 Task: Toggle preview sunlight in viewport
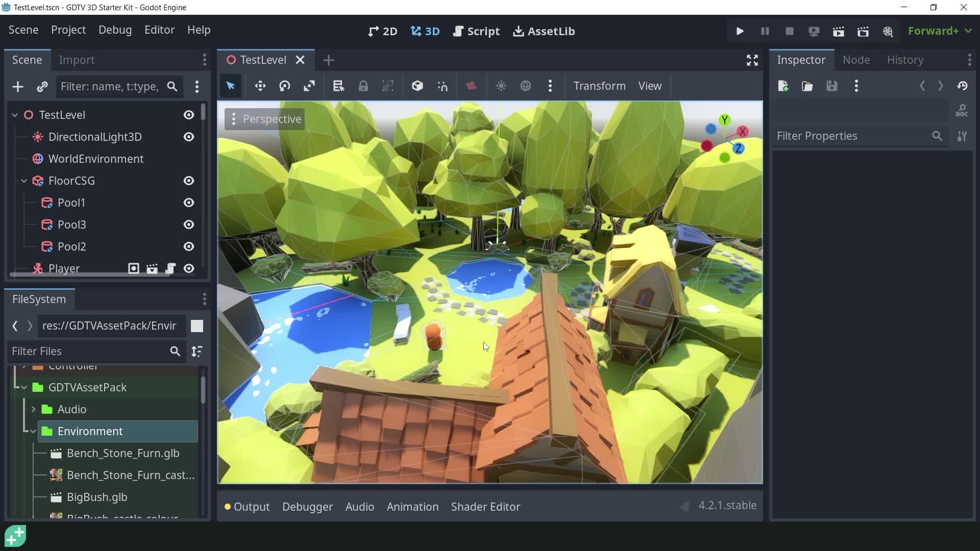click(x=501, y=86)
